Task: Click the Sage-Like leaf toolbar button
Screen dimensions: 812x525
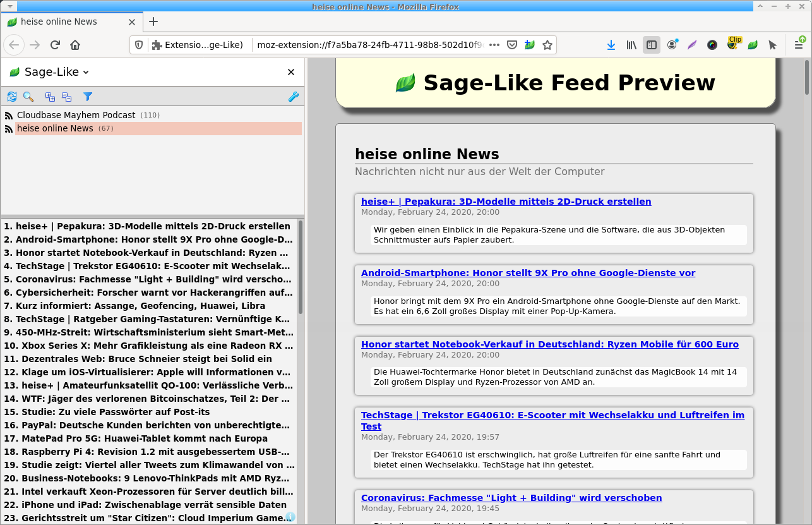Action: 753,45
